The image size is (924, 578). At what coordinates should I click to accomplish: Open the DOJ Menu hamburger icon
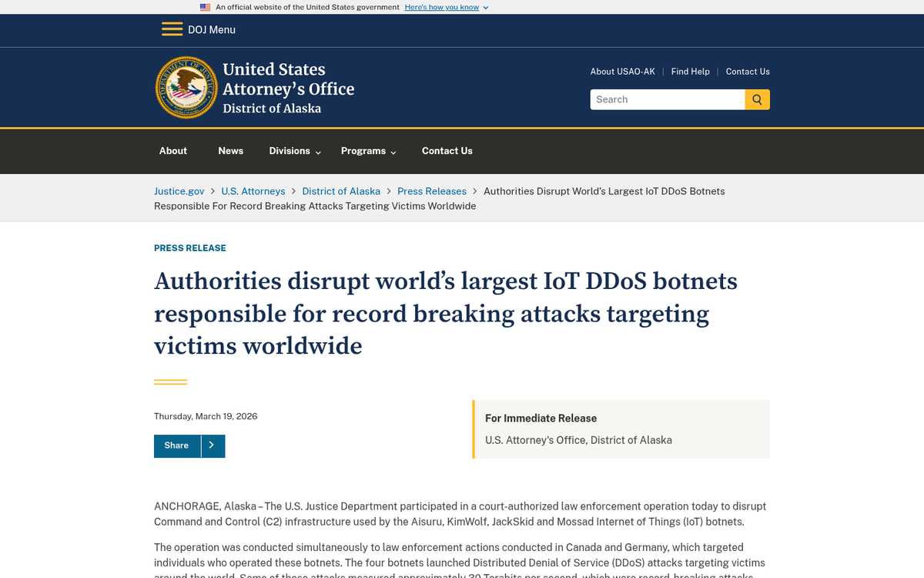coord(172,29)
